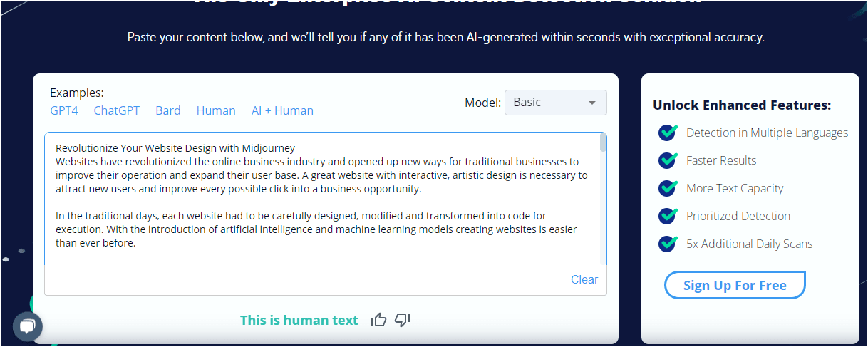
Task: Clear the pasted text
Action: tap(584, 279)
